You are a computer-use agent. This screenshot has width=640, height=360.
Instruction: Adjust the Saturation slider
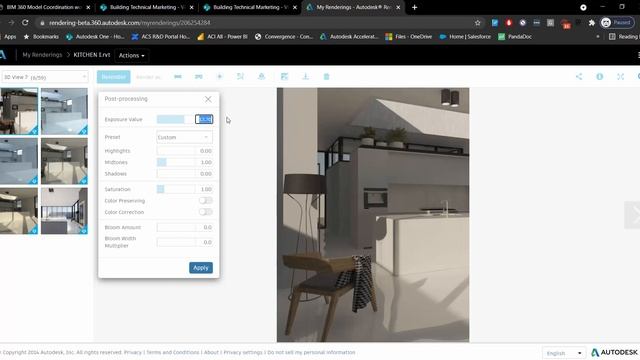click(176, 189)
